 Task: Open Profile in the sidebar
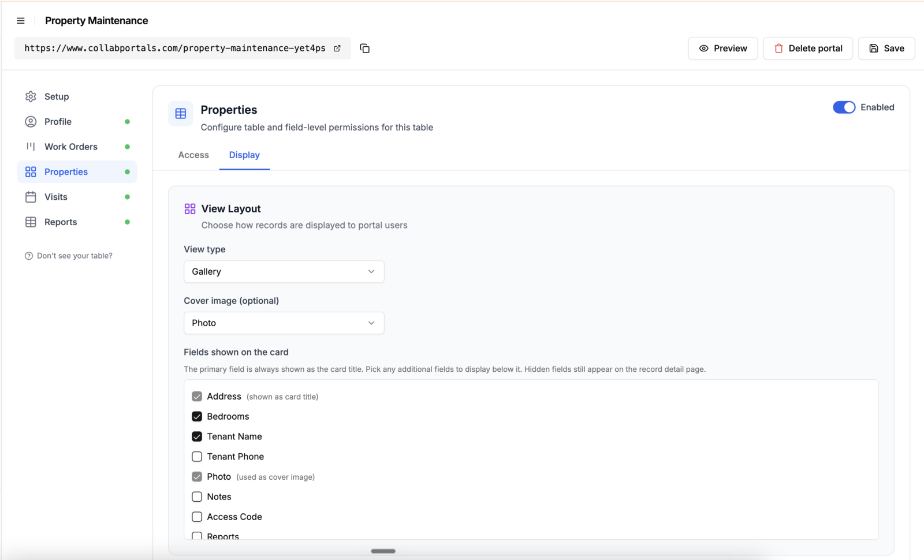pyautogui.click(x=77, y=122)
